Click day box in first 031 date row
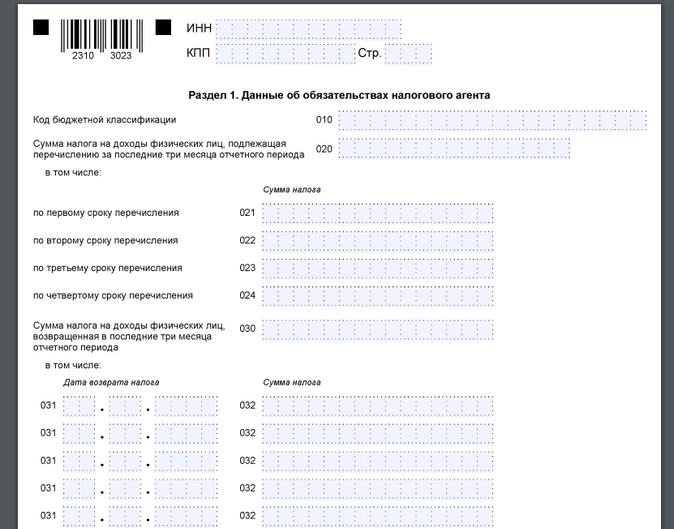The height and width of the screenshot is (529, 674). 79,406
